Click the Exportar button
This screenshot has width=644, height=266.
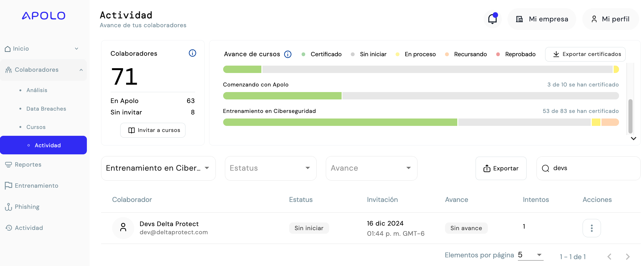click(501, 168)
